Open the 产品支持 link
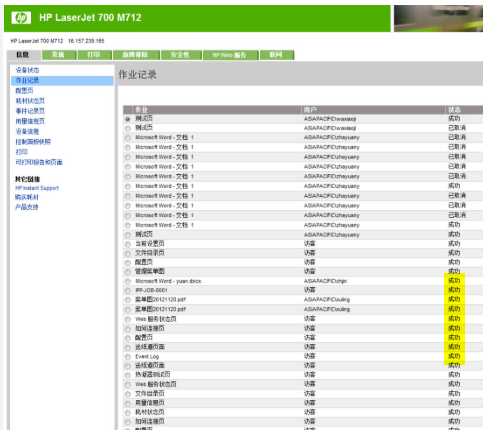483x430 pixels. tap(27, 207)
